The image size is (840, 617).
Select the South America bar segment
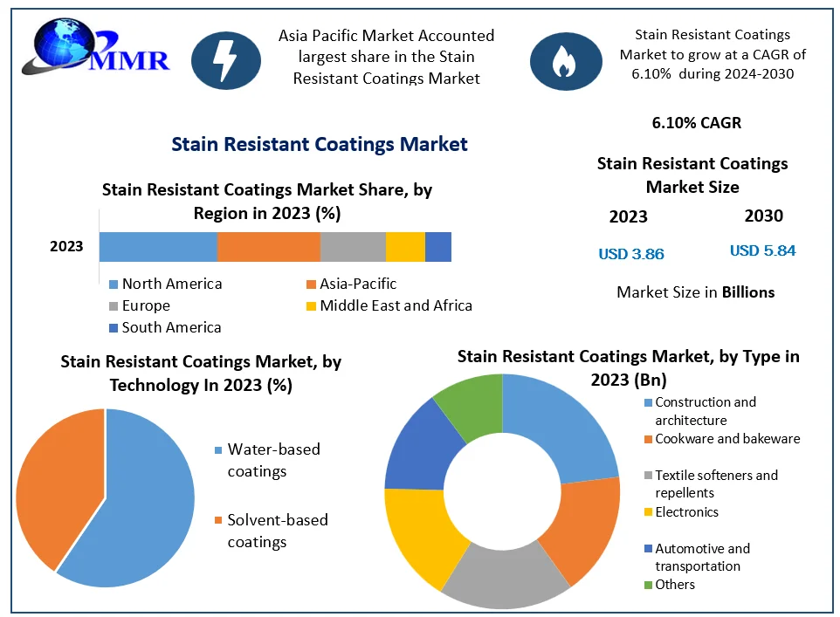point(437,247)
